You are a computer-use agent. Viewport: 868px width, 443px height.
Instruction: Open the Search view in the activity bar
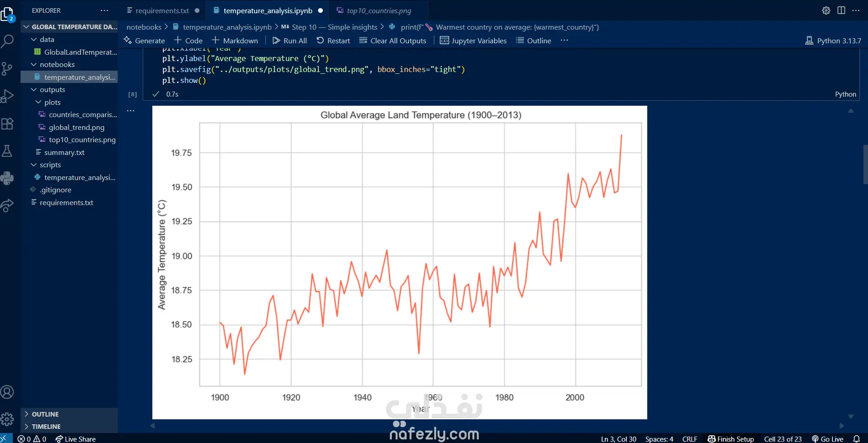coord(8,41)
